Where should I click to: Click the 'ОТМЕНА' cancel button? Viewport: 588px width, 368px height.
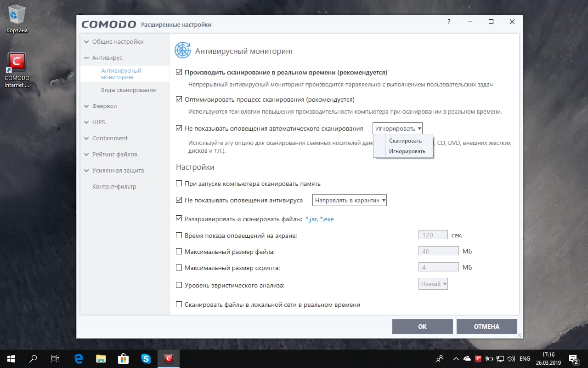point(487,327)
